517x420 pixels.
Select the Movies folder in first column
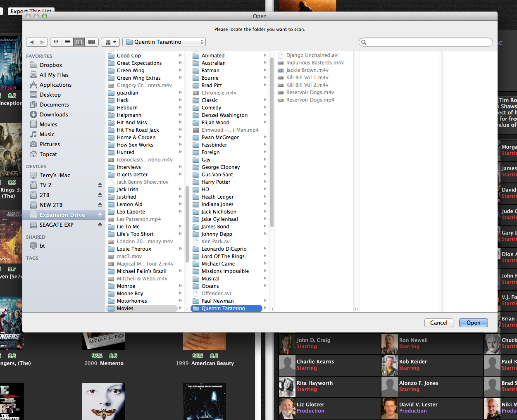click(x=142, y=308)
